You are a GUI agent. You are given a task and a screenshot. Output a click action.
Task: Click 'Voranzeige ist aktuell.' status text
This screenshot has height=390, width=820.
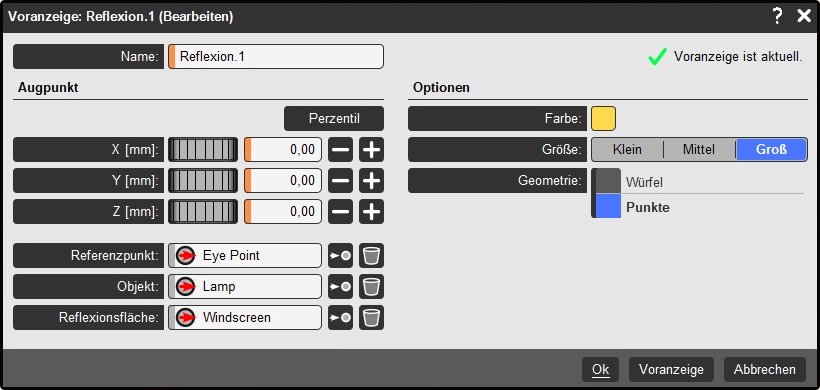(738, 56)
